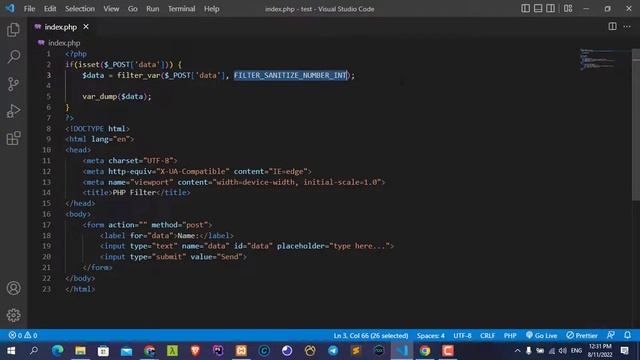Click the var_dump($data) line
This screenshot has height=360, width=640.
pos(117,96)
